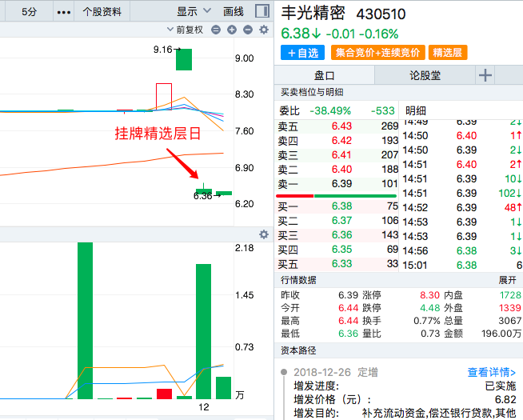Viewport: 523px width, 420px height.
Task: Click the stock code 430510
Action: (381, 14)
